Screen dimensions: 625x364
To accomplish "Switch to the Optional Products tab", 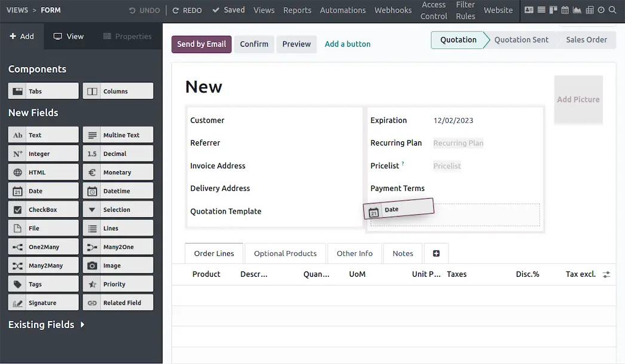I will [285, 253].
